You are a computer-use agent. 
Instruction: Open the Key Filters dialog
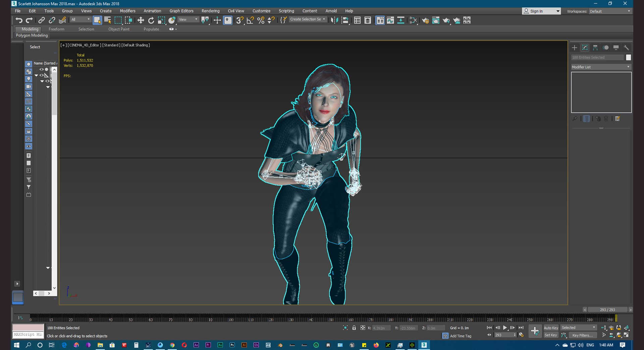(x=583, y=335)
